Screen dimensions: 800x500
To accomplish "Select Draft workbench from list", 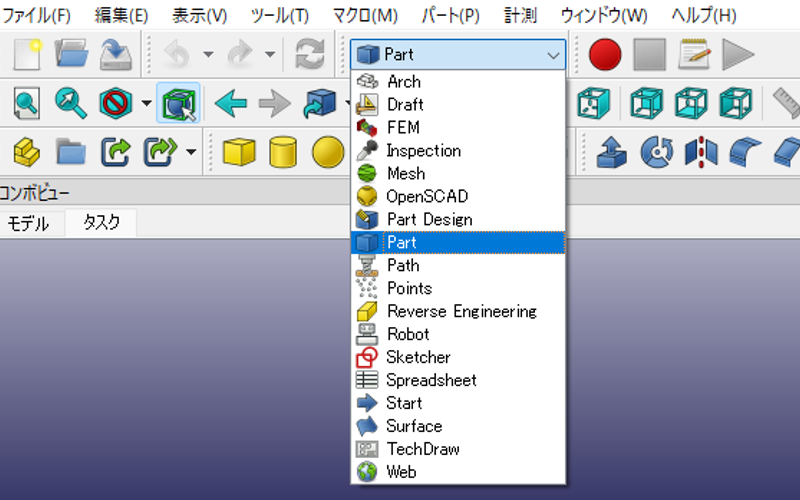I will coord(458,105).
